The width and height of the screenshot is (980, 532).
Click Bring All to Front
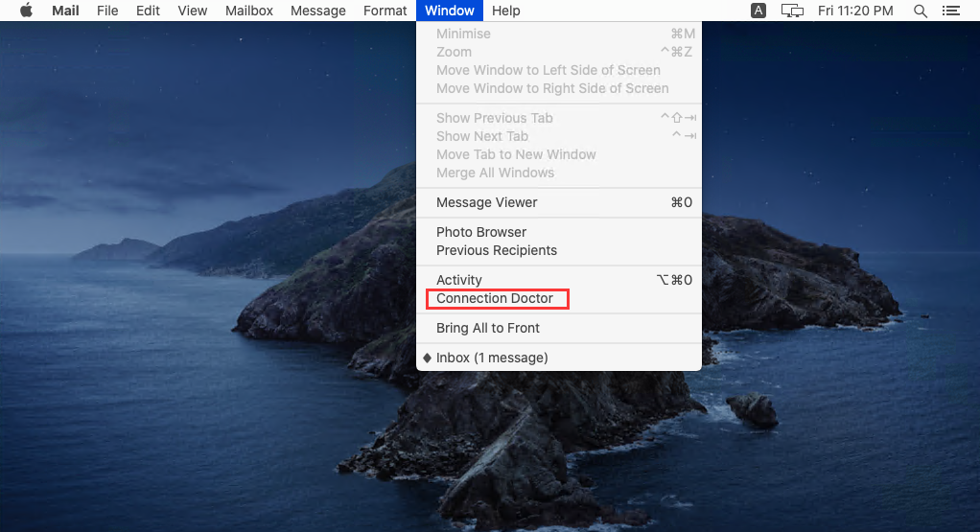(x=488, y=328)
